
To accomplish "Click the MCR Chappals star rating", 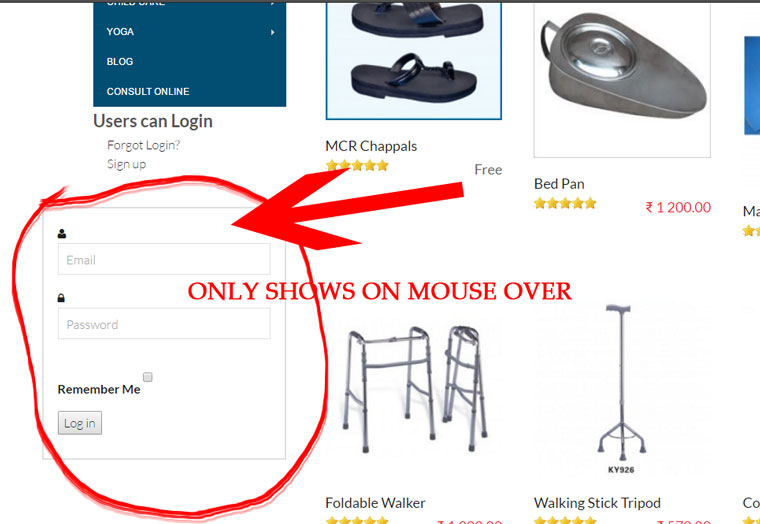I will click(357, 166).
